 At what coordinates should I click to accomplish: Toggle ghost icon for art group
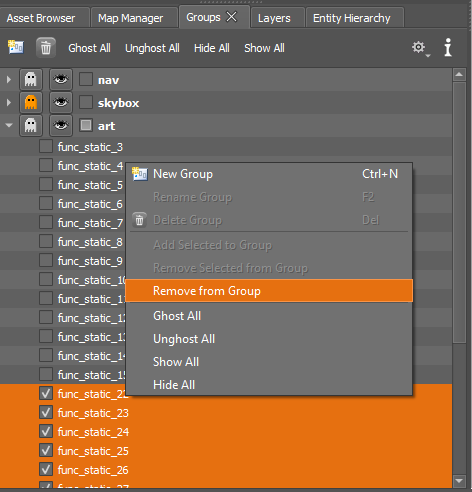31,125
